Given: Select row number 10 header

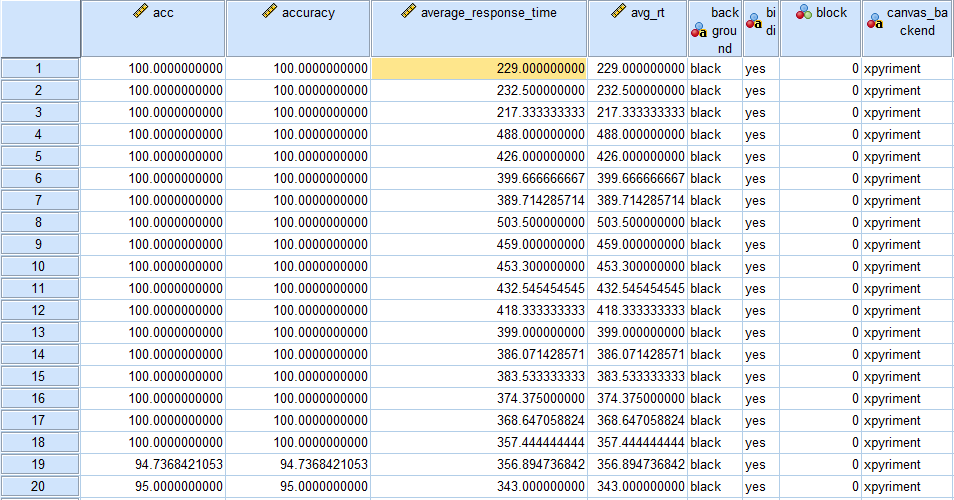Looking at the screenshot, I should 40,266.
